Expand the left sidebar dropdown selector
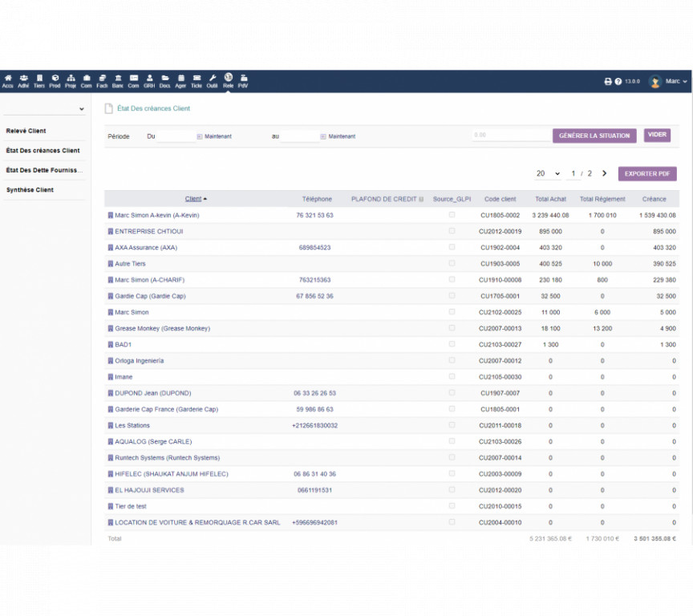The image size is (693, 616). click(x=45, y=109)
